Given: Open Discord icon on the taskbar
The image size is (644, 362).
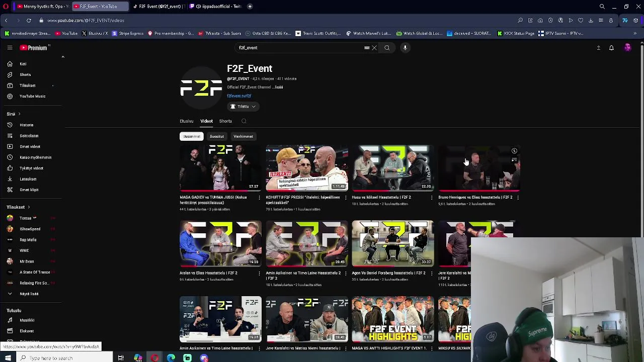Looking at the screenshot, I should point(204,358).
